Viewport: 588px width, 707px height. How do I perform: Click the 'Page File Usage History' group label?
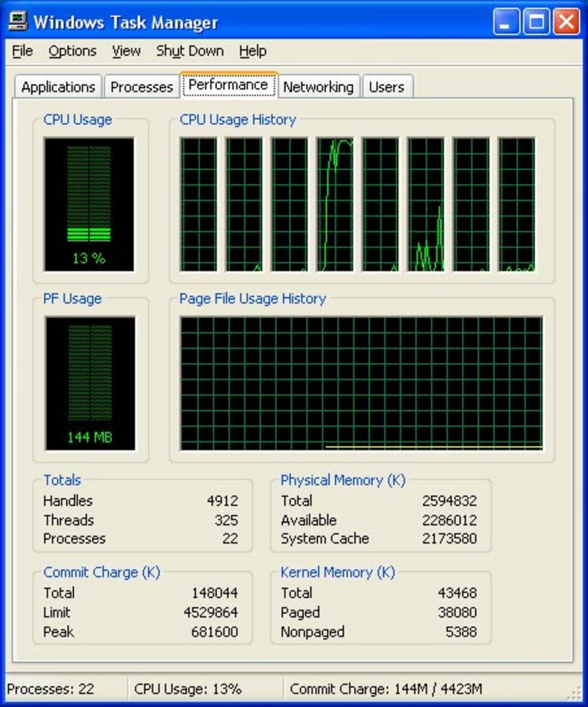tap(252, 299)
